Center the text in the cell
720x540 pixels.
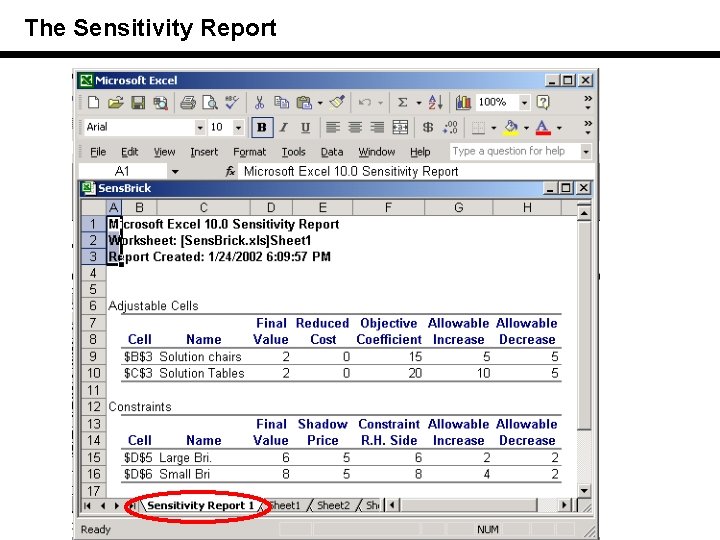click(x=355, y=127)
